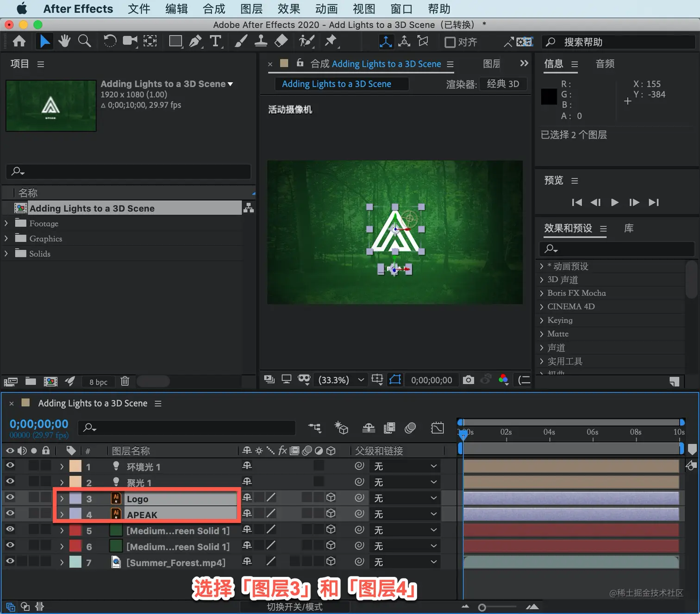The width and height of the screenshot is (700, 614).
Task: Select the Eraser tool
Action: click(281, 42)
